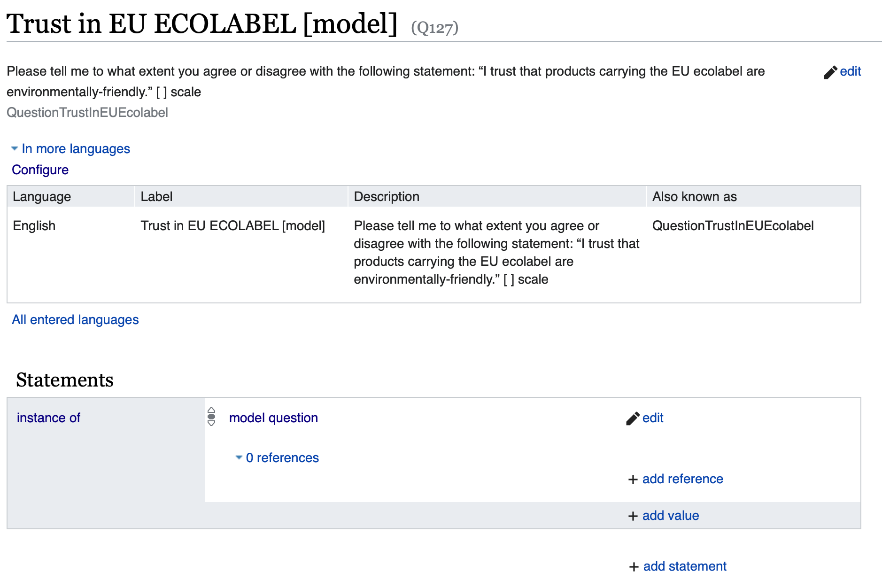Click the Label column header

pyautogui.click(x=156, y=197)
